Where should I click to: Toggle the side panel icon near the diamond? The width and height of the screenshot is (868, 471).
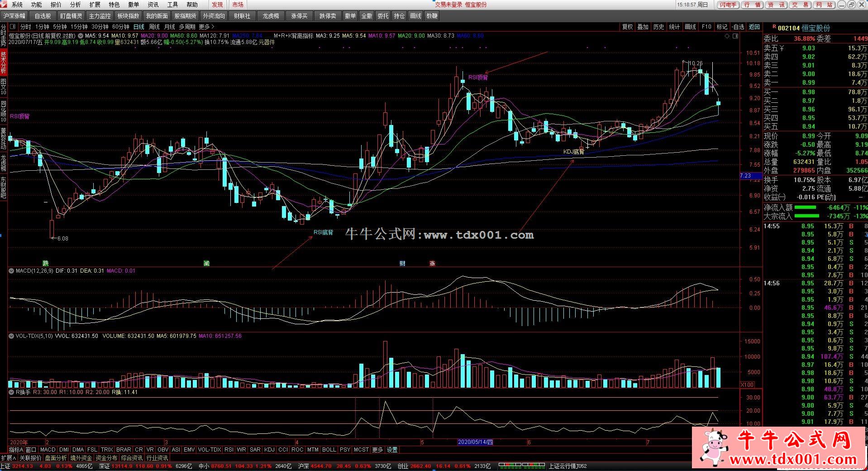(734, 36)
